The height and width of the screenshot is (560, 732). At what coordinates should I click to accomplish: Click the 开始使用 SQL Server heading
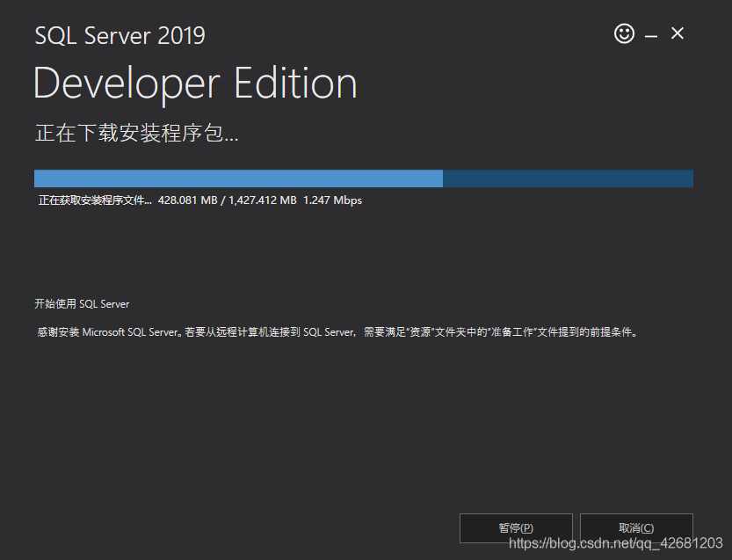point(82,304)
